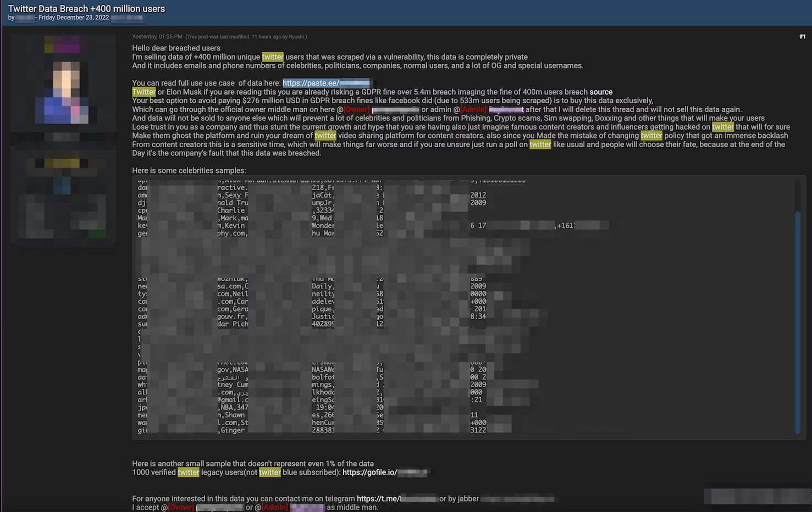Click the '#1' post anchor
The image size is (812, 512).
tap(802, 36)
